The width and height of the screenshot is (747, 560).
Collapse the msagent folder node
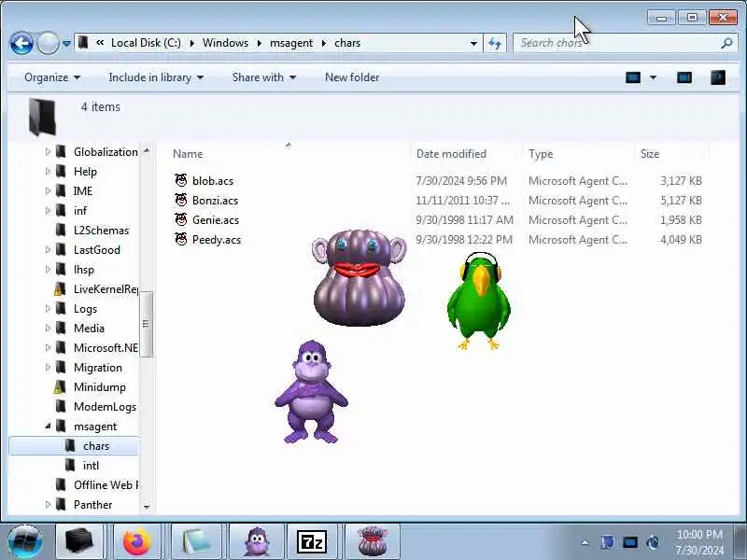[48, 427]
